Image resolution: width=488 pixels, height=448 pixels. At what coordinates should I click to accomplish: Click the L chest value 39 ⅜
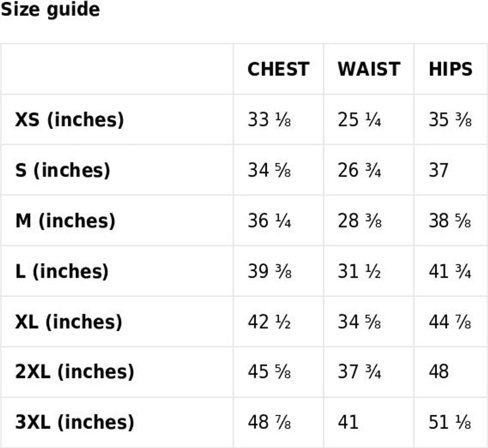tap(269, 271)
